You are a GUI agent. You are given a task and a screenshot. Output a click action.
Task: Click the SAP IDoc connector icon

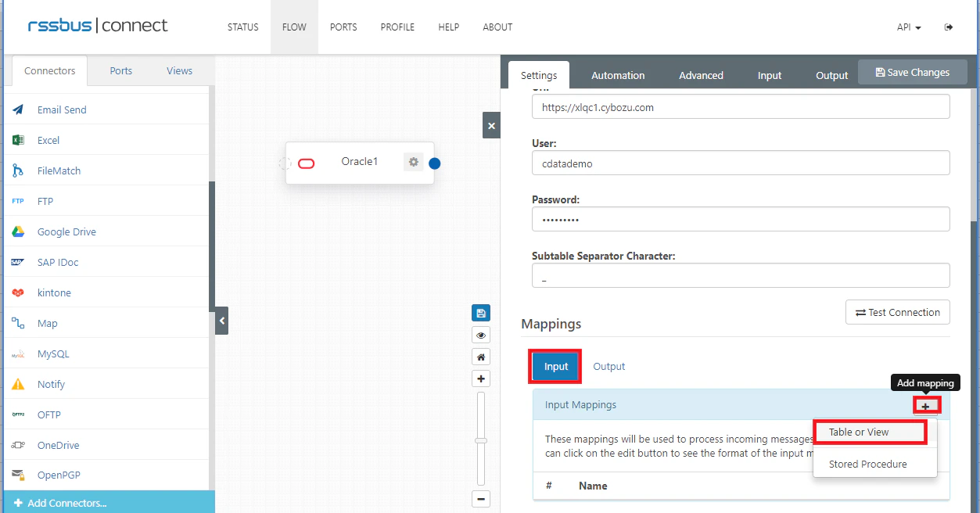(18, 262)
